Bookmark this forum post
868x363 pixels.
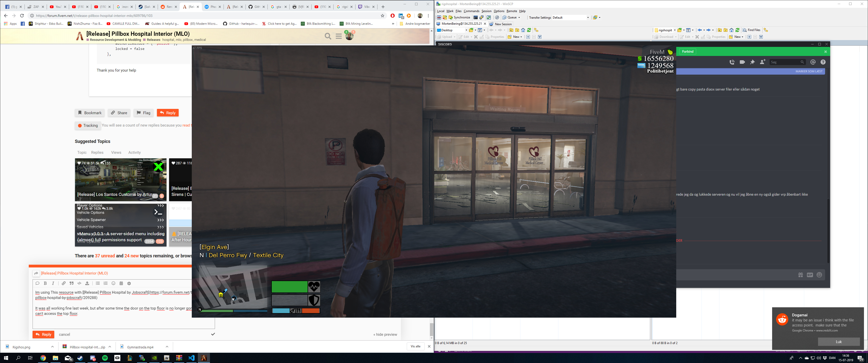point(90,113)
